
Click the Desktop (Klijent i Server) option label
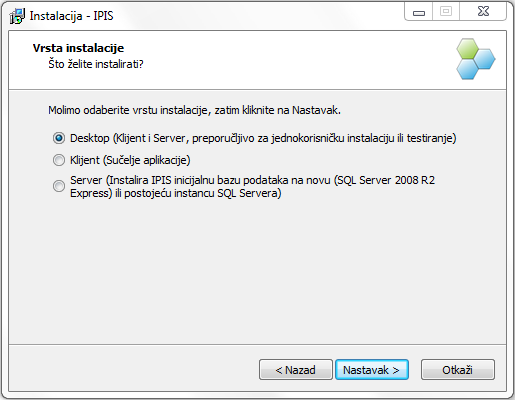click(x=263, y=138)
